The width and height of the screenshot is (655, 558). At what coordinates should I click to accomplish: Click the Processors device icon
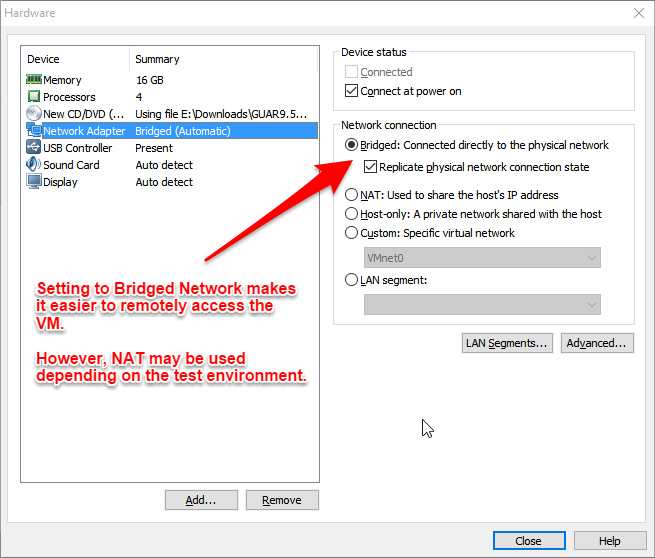pos(34,97)
